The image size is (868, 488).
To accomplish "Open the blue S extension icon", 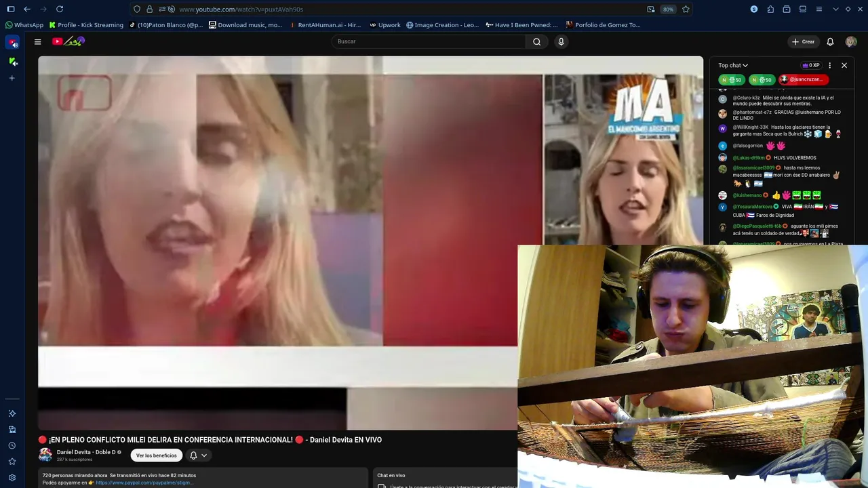I will pos(754,9).
